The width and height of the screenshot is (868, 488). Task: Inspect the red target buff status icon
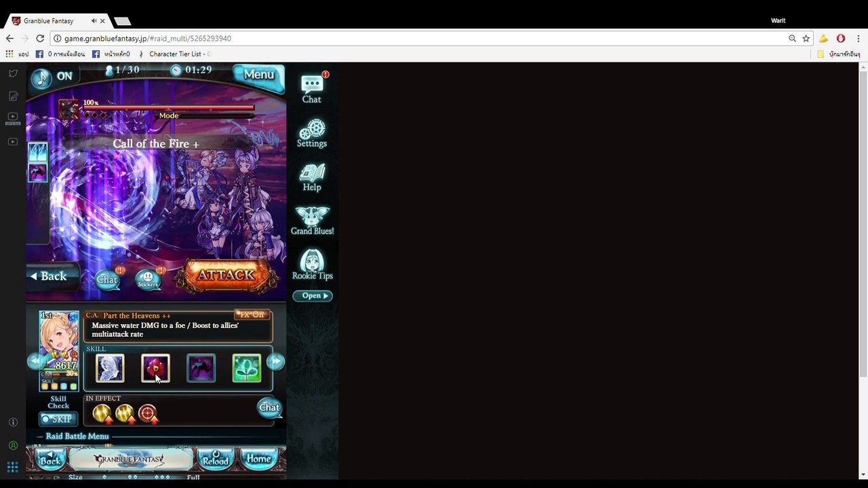[148, 413]
